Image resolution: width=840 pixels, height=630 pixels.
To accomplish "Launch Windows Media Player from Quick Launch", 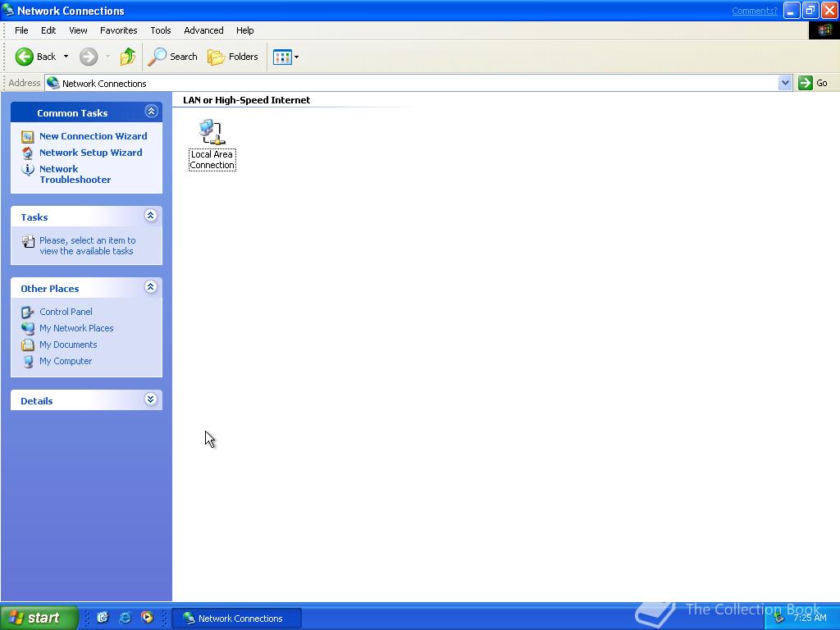I will click(147, 618).
